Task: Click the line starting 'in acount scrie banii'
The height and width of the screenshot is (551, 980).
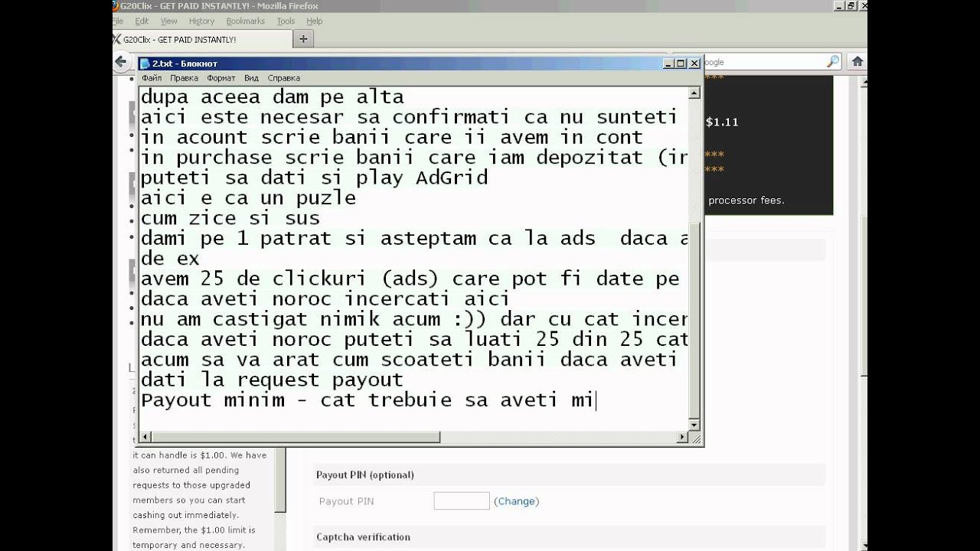Action: point(391,138)
